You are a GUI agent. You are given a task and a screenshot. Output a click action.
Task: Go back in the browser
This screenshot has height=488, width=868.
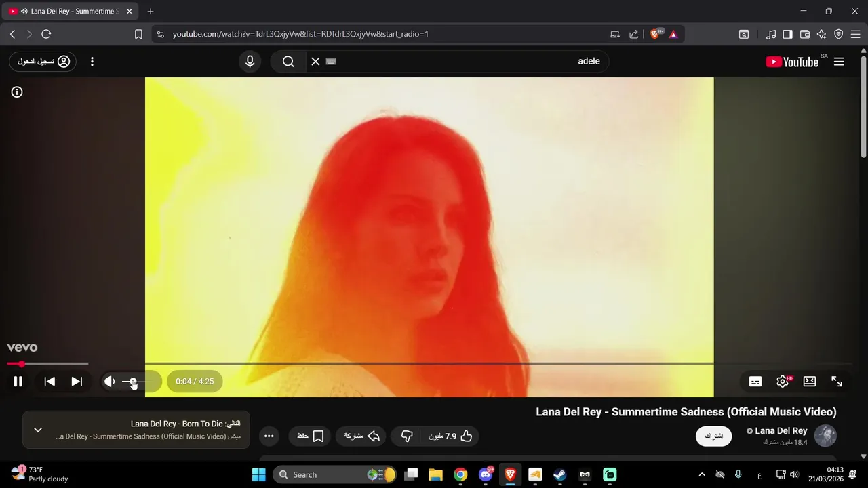[12, 34]
